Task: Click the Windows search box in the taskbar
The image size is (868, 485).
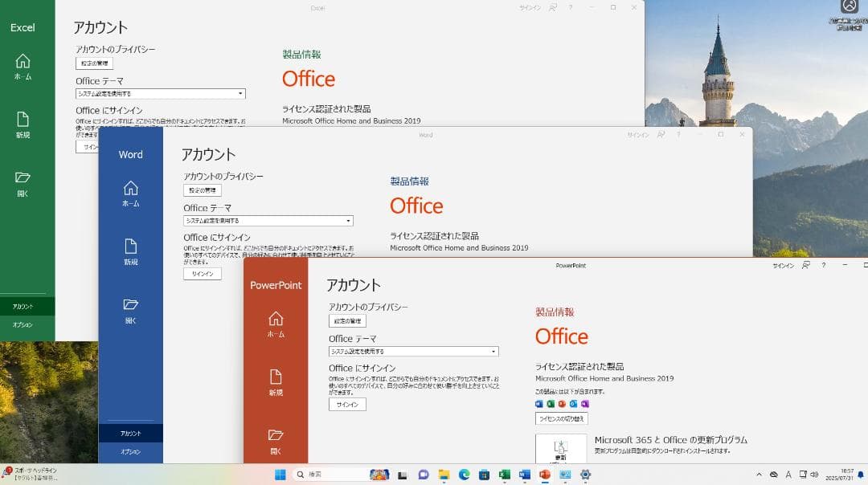Action: [x=330, y=474]
